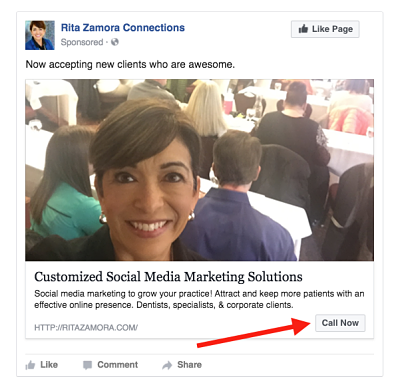This screenshot has height=391, width=400.
Task: Open Rita Zamora's profile picture thumbnail
Action: (x=40, y=35)
